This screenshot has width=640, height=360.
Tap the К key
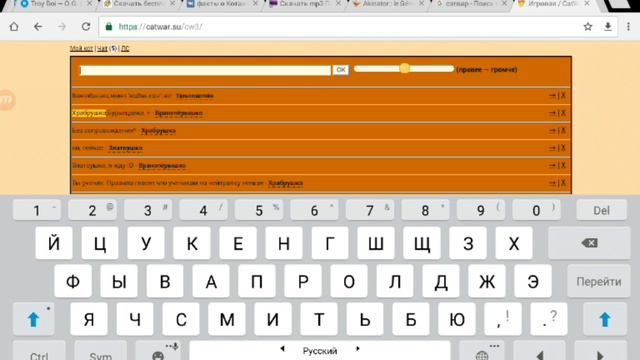[192, 244]
